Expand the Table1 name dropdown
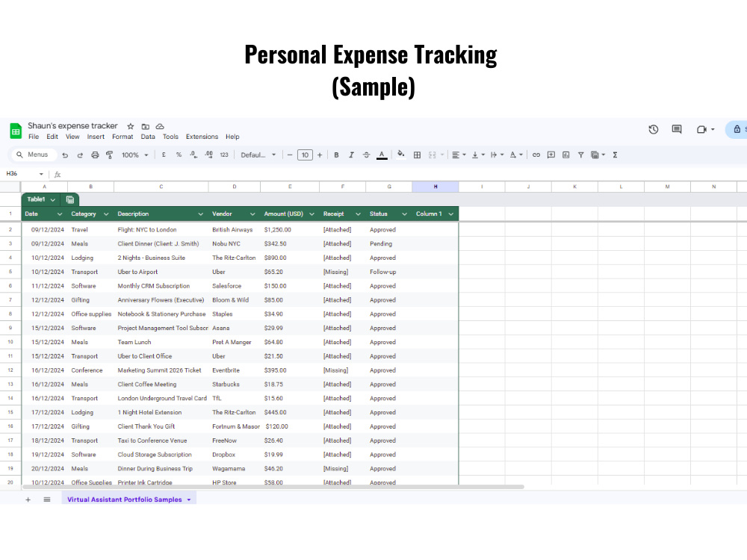This screenshot has height=560, width=747. pyautogui.click(x=53, y=200)
